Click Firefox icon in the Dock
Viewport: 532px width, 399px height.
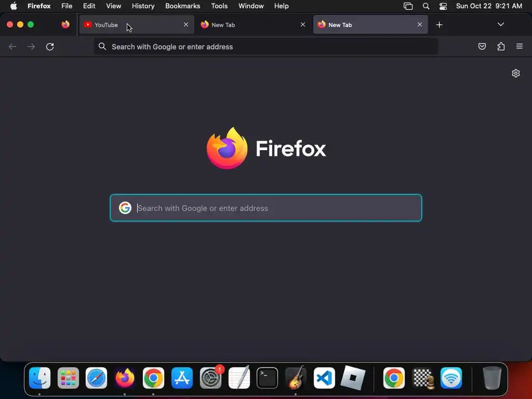125,378
